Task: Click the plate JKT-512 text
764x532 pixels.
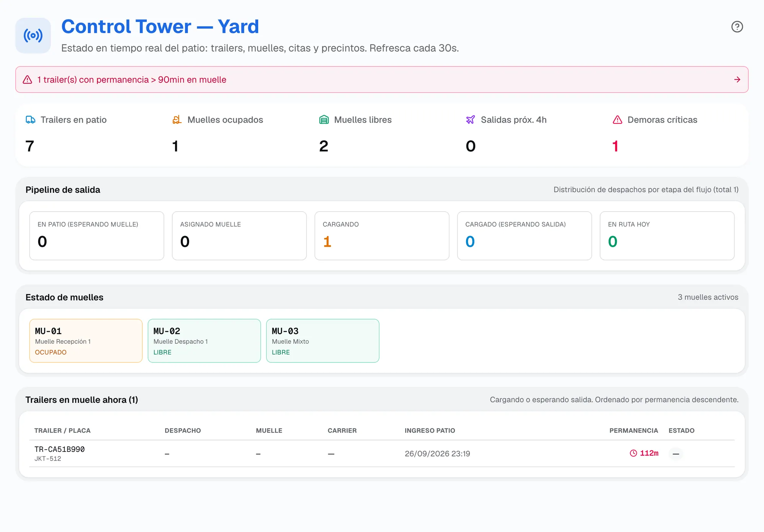Action: point(48,459)
